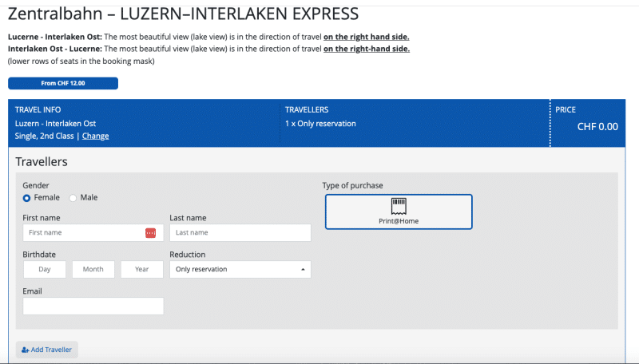The width and height of the screenshot is (639, 364).
Task: Click the Zentralbahn Luzern–Interlaken Express heading
Action: [183, 14]
